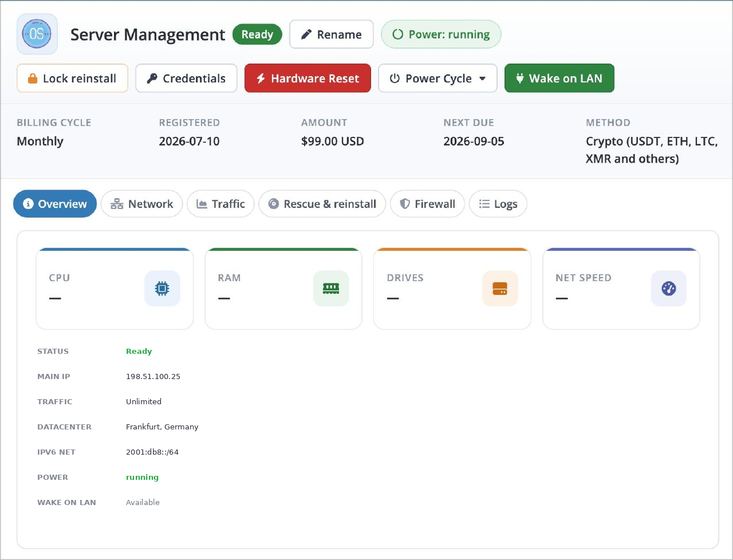The width and height of the screenshot is (733, 560).
Task: Click the Power: running status pill
Action: pyautogui.click(x=441, y=34)
